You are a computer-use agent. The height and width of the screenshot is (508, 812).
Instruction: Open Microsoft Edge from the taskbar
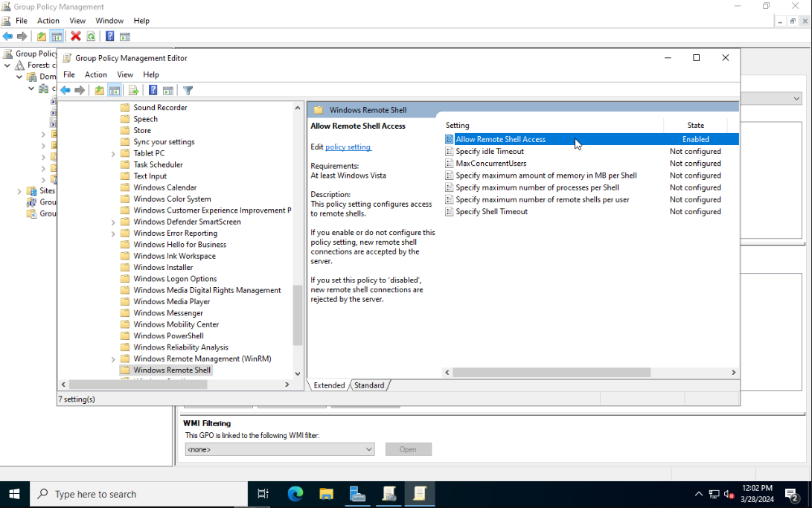pos(295,494)
